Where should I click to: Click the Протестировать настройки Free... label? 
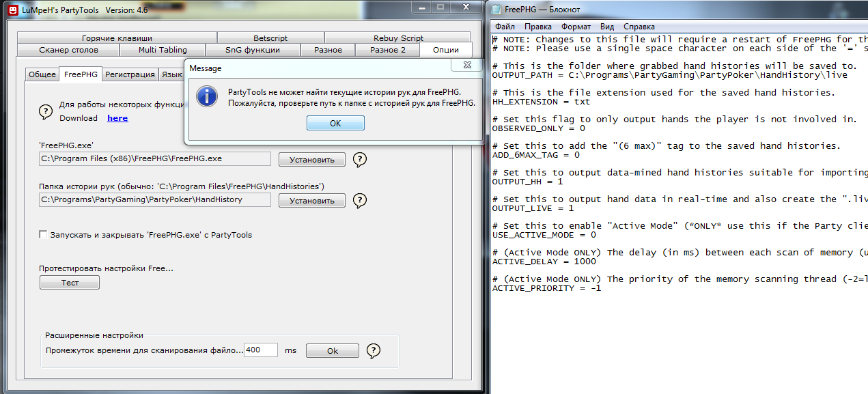pyautogui.click(x=106, y=268)
